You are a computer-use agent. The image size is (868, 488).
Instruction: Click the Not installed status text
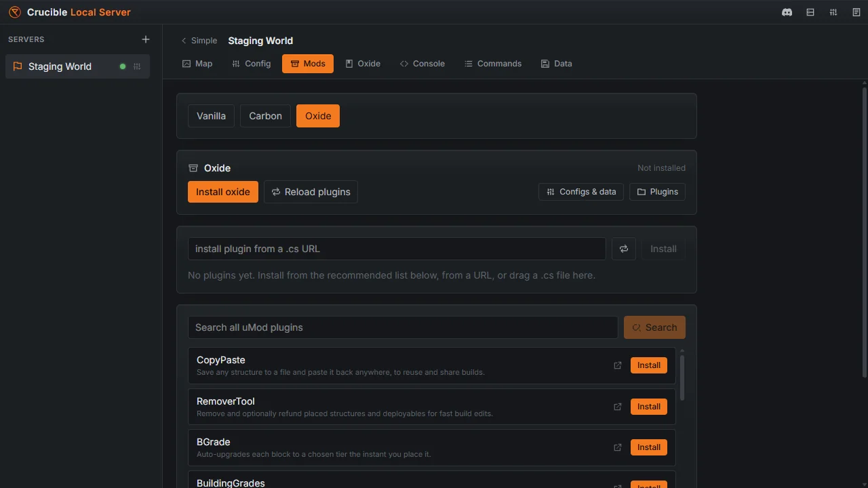point(661,168)
